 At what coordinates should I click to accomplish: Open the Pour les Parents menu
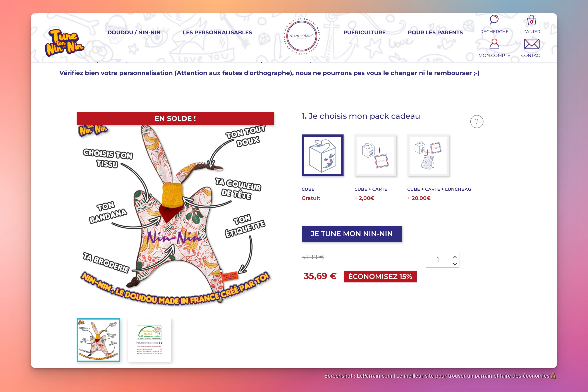(x=435, y=33)
